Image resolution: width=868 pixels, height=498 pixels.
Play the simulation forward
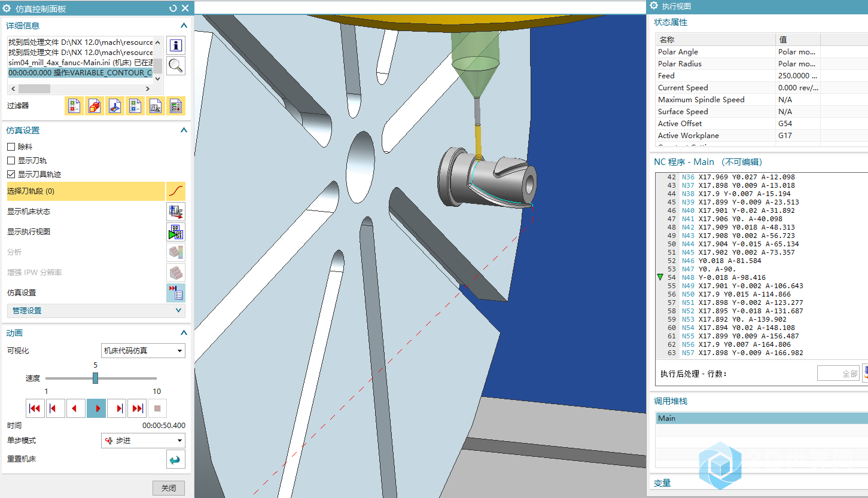click(x=96, y=408)
